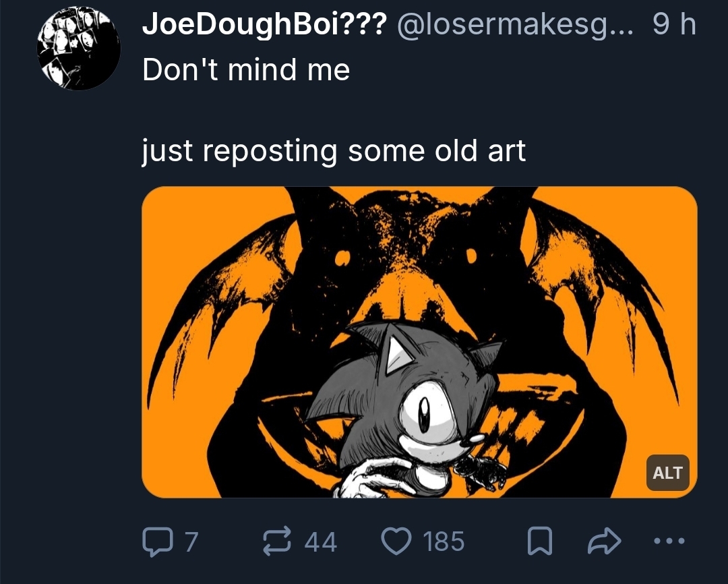This screenshot has width=728, height=584.
Task: Open the three-dot more options menu
Action: 671,541
